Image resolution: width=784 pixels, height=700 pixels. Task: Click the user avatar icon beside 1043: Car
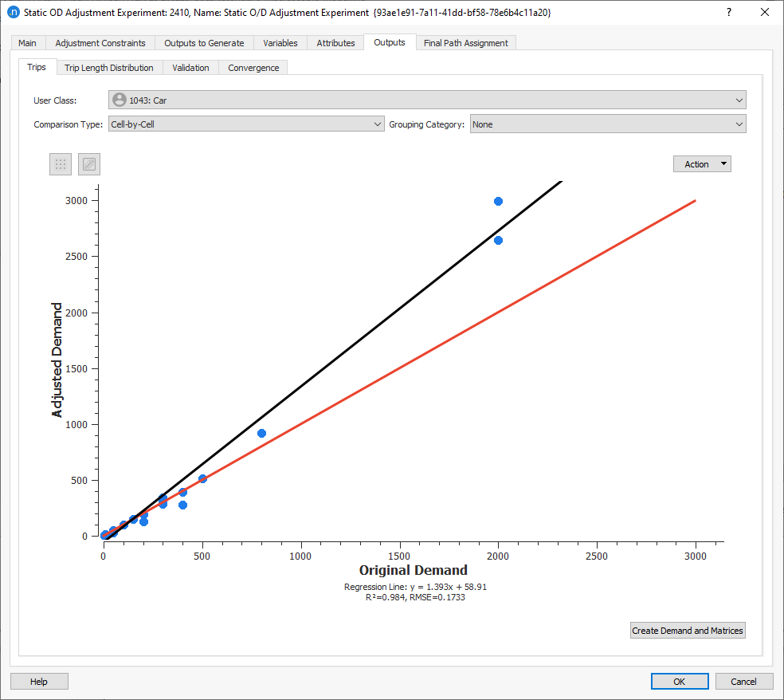click(119, 100)
